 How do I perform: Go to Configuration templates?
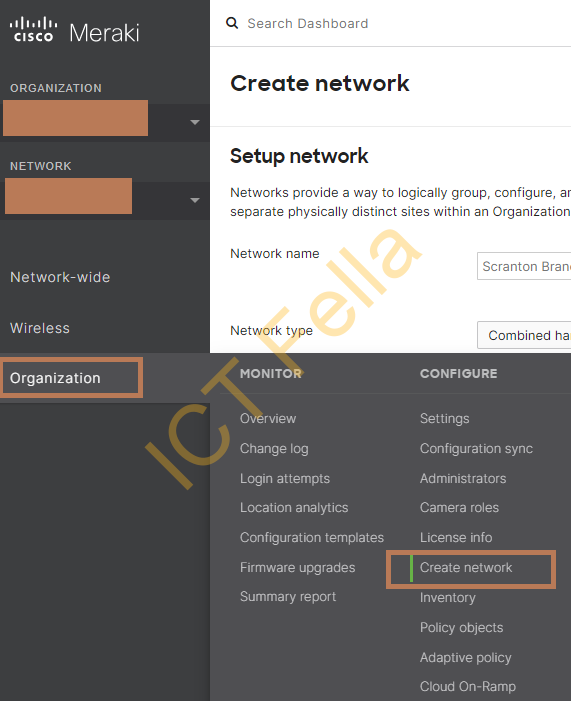312,537
